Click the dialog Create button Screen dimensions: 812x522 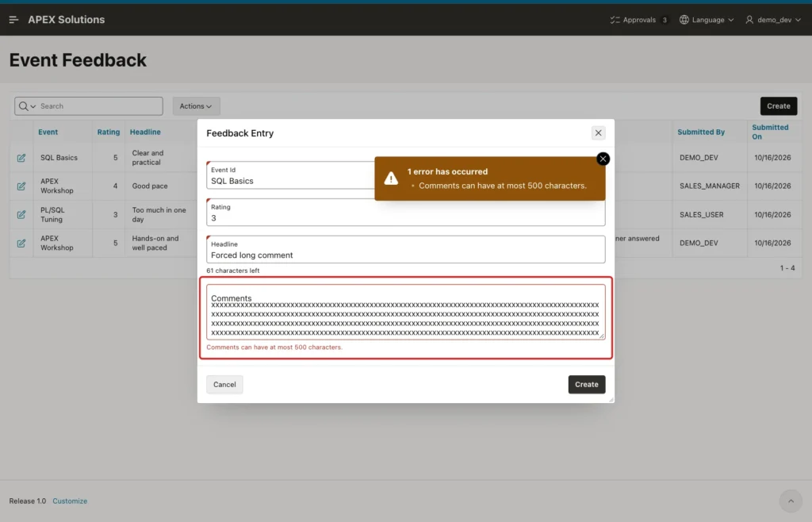(586, 384)
